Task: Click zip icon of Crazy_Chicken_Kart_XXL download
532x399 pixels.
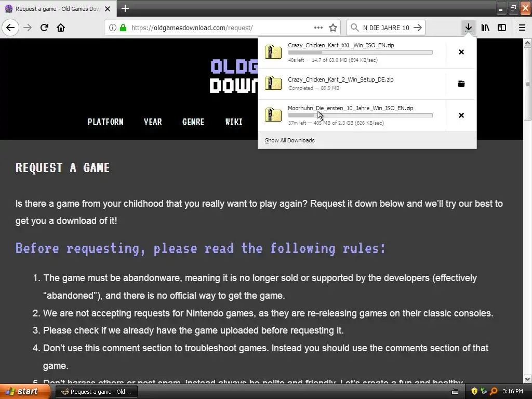Action: [273, 52]
